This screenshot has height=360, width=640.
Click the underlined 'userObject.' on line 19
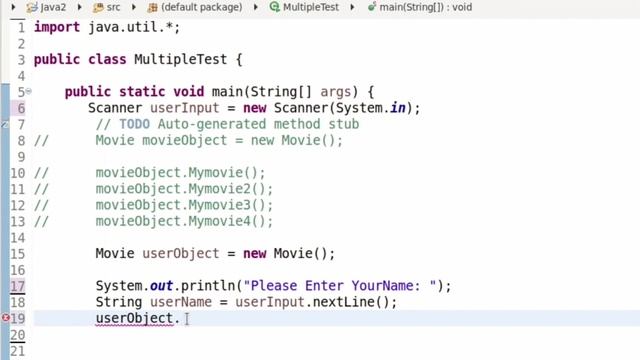pos(138,318)
